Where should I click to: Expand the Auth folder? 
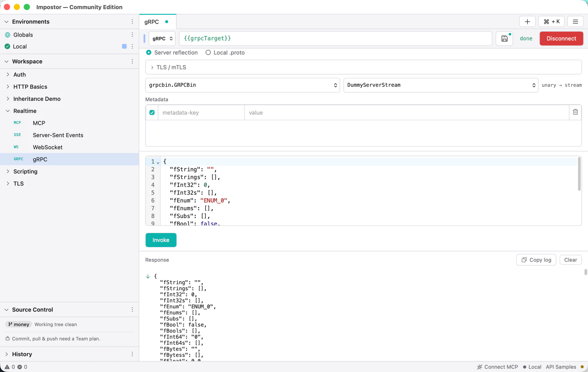click(8, 75)
